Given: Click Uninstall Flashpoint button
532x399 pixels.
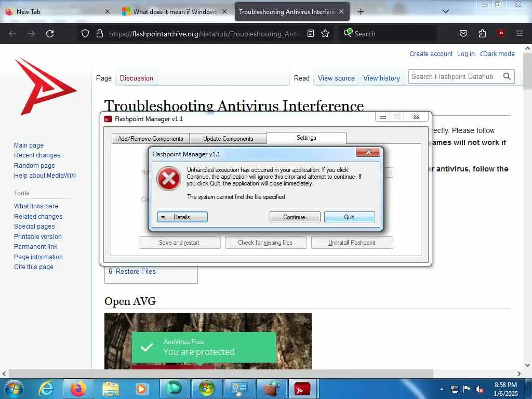Looking at the screenshot, I should (352, 243).
